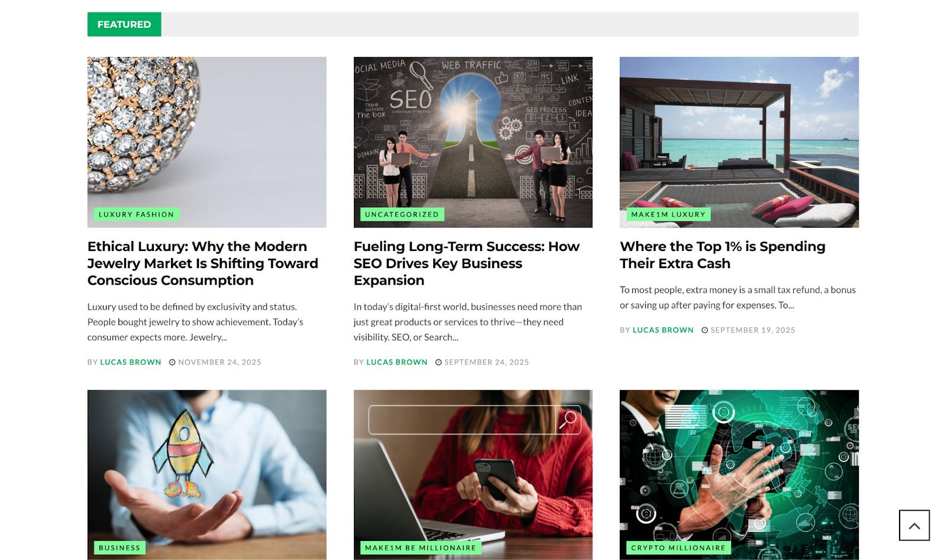Click the ocean view terrace thumbnail
Screen dimensions: 947x560
pyautogui.click(x=739, y=142)
